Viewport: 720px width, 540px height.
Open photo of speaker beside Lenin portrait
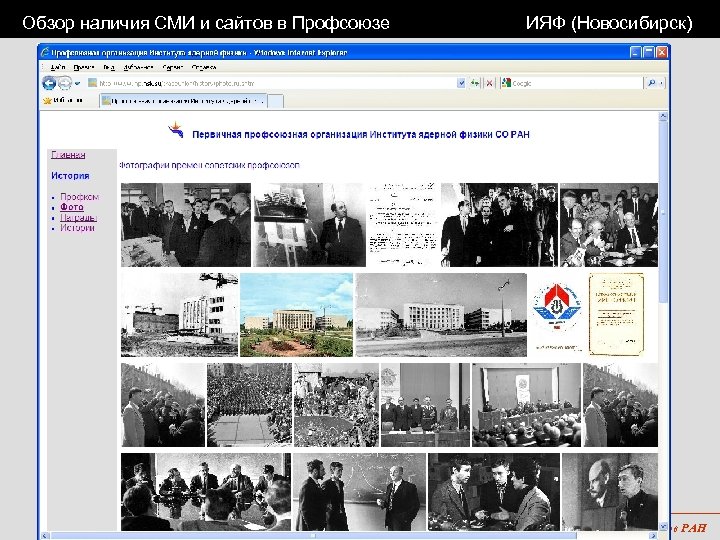pyautogui.click(x=610, y=492)
